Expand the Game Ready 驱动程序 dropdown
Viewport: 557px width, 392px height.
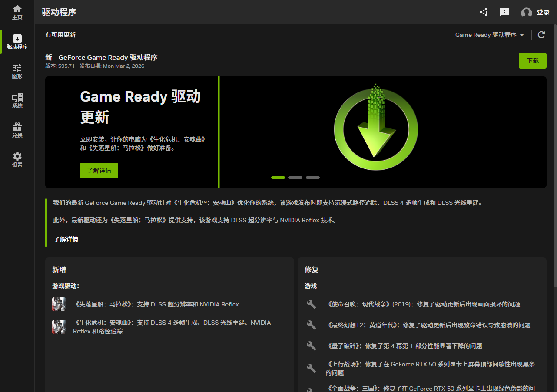490,35
